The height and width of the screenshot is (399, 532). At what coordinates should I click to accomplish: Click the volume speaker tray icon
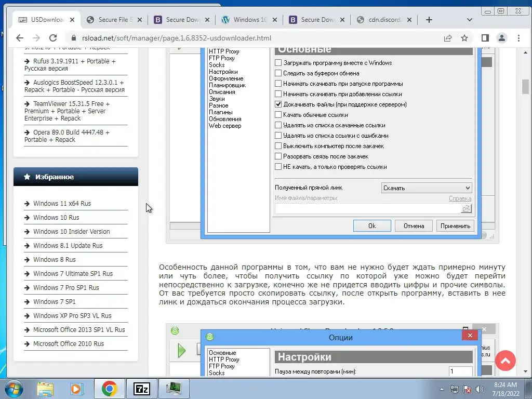pyautogui.click(x=480, y=389)
